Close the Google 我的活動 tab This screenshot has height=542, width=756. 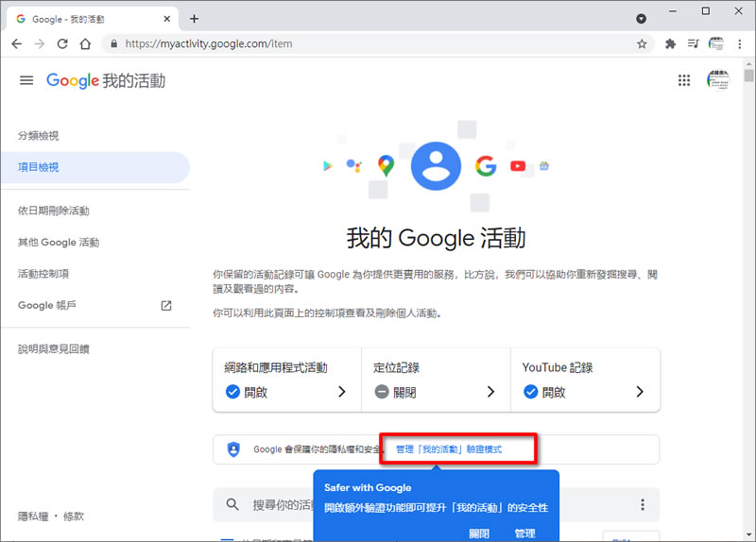(167, 19)
